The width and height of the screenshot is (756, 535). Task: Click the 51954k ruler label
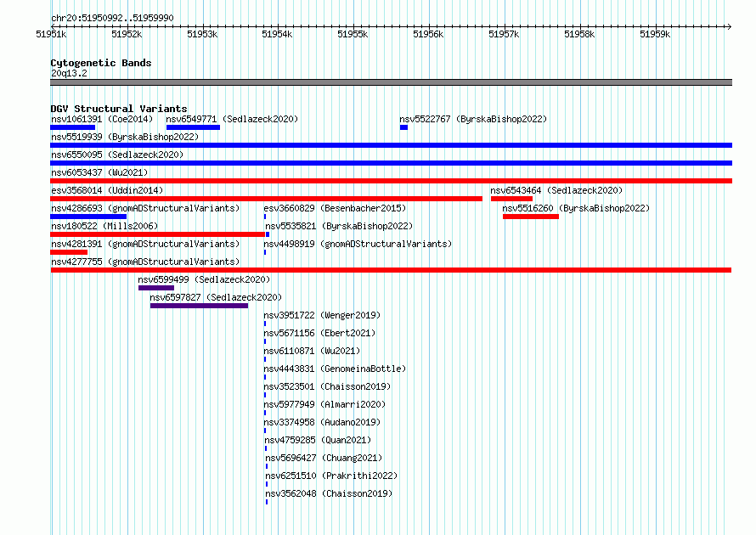(277, 34)
